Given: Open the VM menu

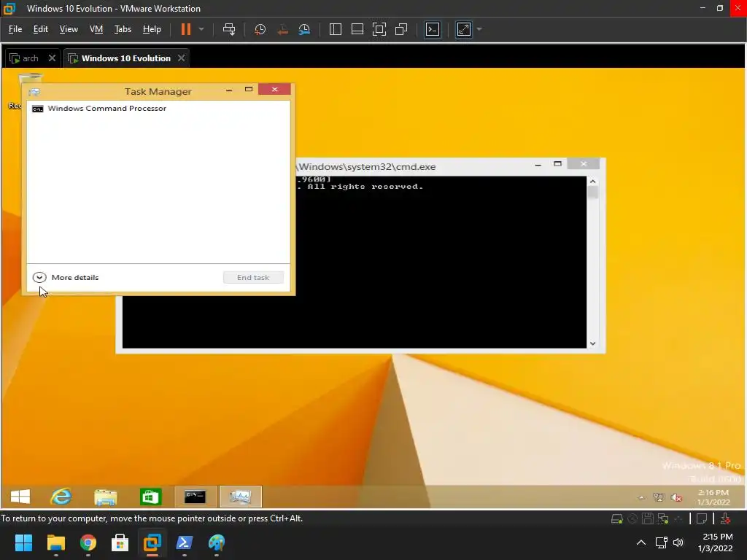Looking at the screenshot, I should [x=96, y=29].
